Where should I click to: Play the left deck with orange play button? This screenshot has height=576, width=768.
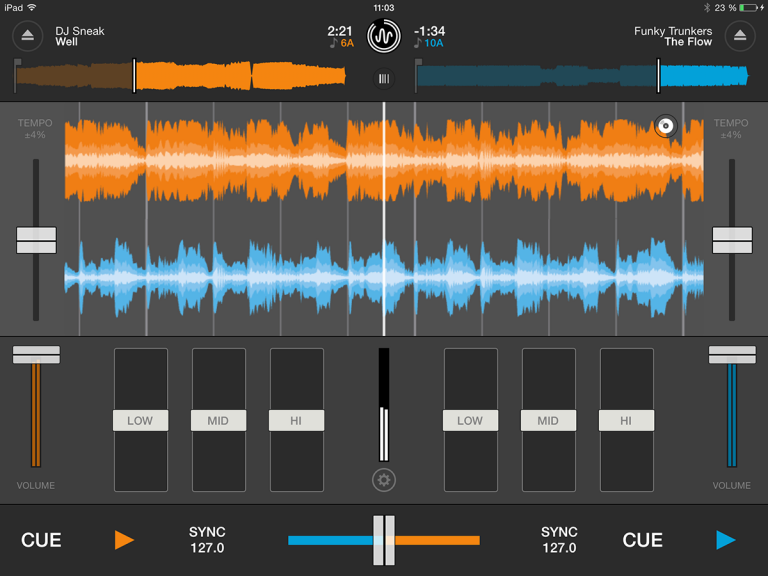124,540
